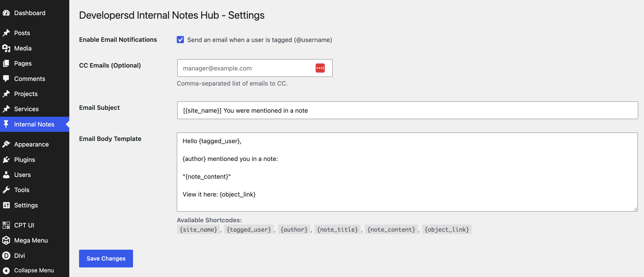Click the Users person icon
The image size is (644, 277).
tap(6, 175)
